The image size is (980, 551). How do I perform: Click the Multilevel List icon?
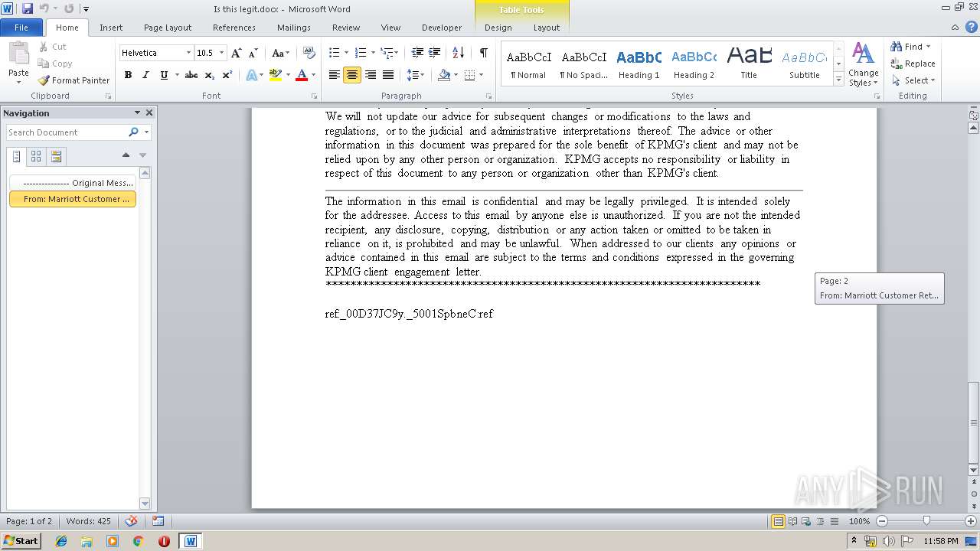387,53
